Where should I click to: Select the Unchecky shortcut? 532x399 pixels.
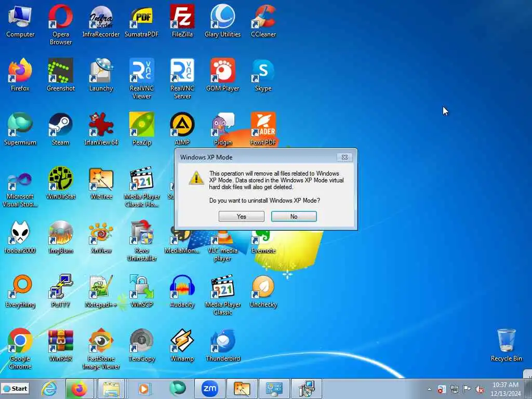tap(263, 291)
